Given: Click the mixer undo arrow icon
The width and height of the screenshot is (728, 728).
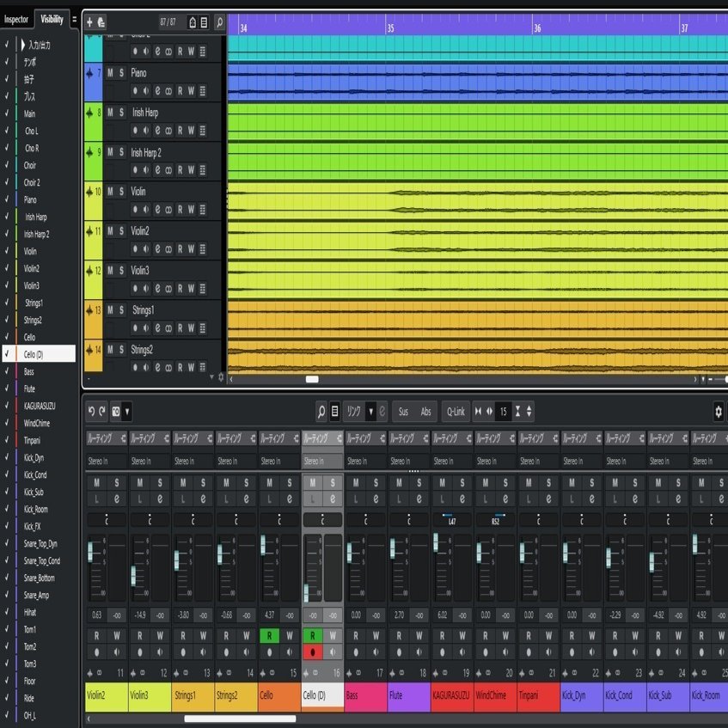Looking at the screenshot, I should click(91, 411).
